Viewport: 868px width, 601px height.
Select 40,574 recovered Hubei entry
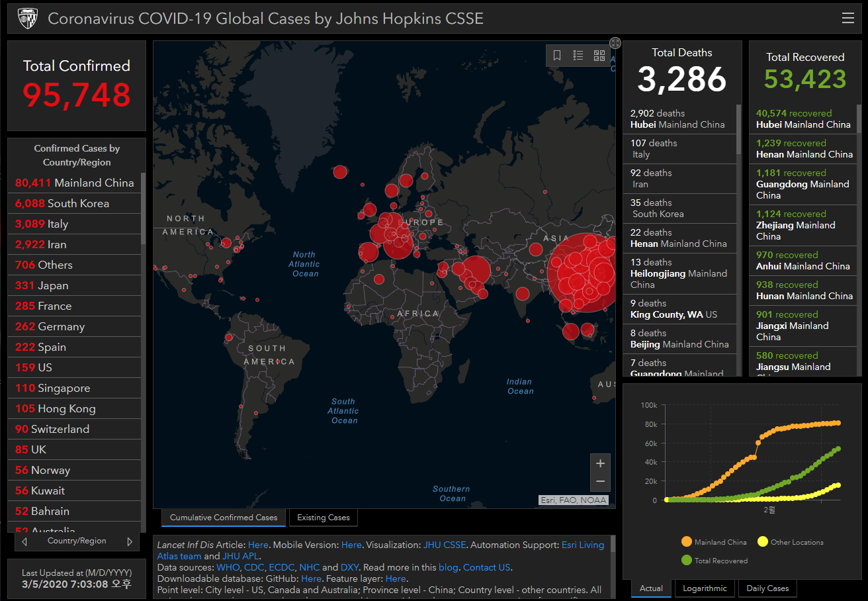click(803, 119)
